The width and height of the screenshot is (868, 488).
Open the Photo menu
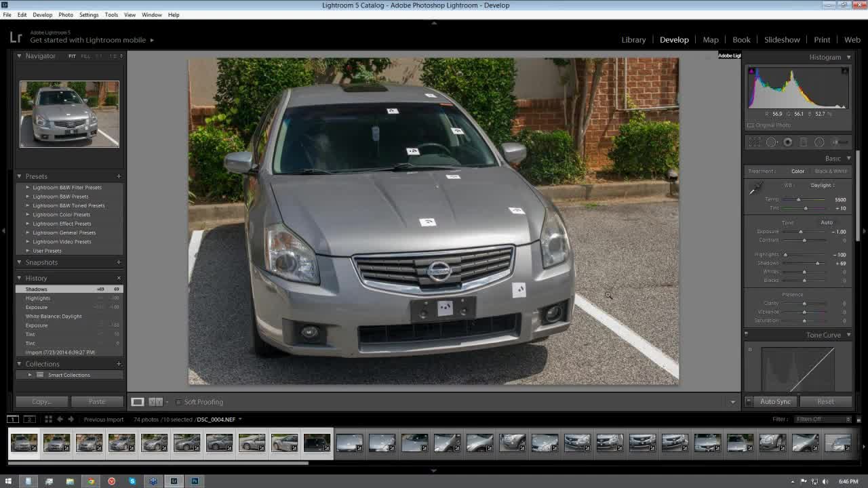coord(66,15)
